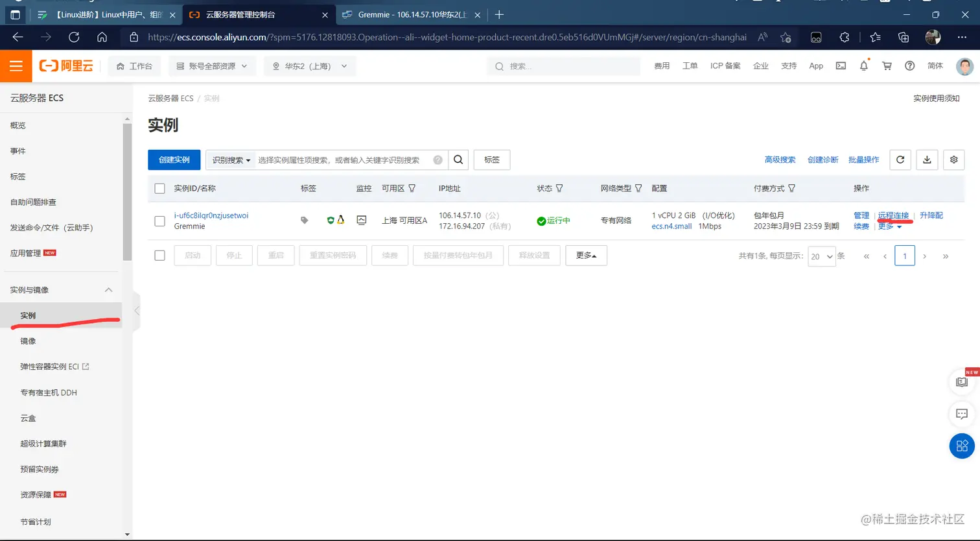Open a new browser tab with the plus button
980x541 pixels.
499,14
